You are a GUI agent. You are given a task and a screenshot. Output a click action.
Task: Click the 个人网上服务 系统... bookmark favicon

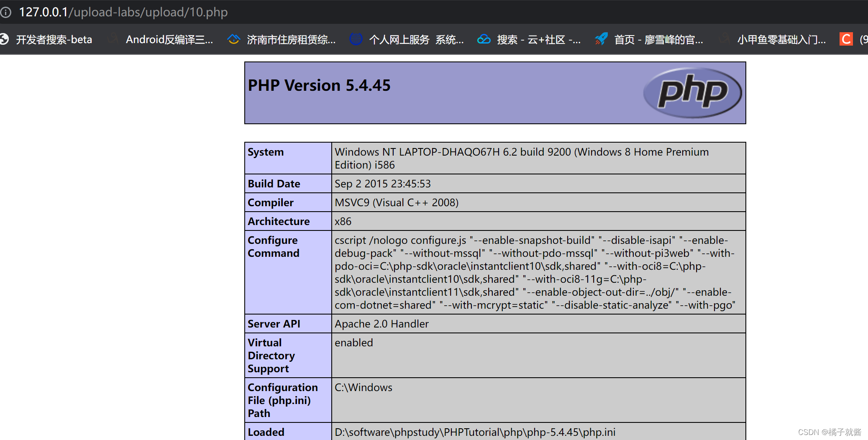pyautogui.click(x=356, y=39)
